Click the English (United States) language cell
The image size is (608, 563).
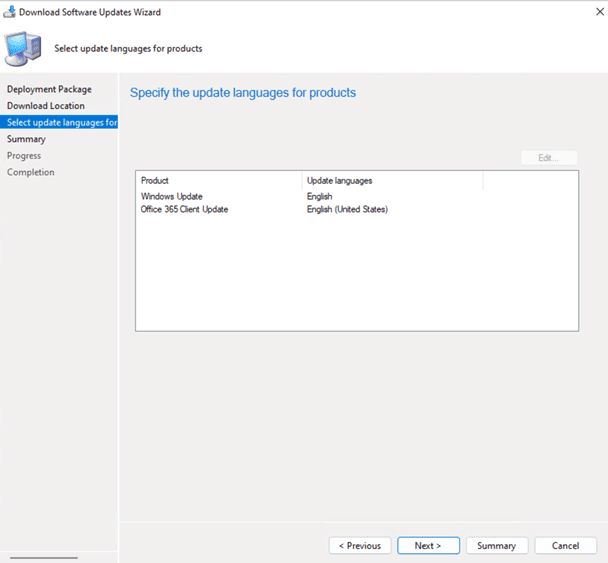(347, 209)
